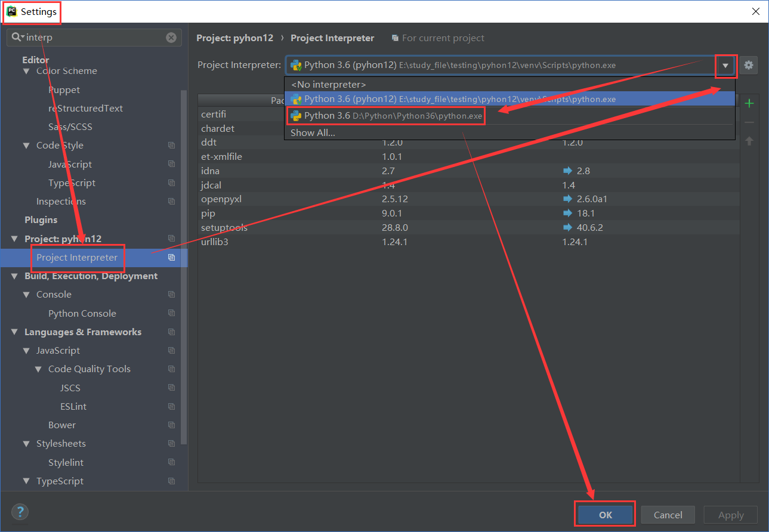The width and height of the screenshot is (769, 532).
Task: Collapse the Code Quality Tools node
Action: click(x=38, y=369)
